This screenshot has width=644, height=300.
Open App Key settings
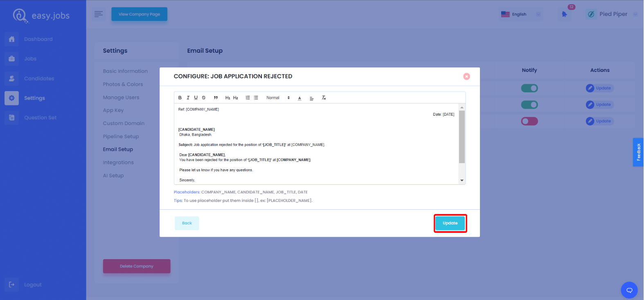113,110
